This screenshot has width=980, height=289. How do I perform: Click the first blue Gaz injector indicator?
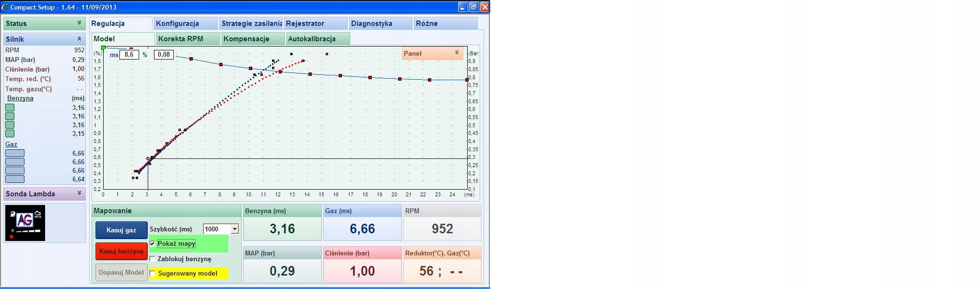[15, 154]
